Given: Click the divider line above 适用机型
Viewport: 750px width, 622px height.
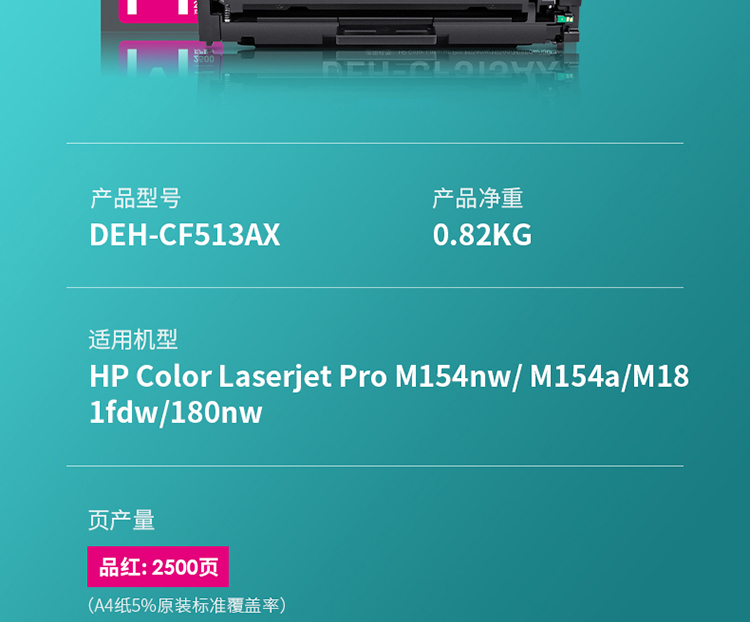Looking at the screenshot, I should tap(375, 288).
